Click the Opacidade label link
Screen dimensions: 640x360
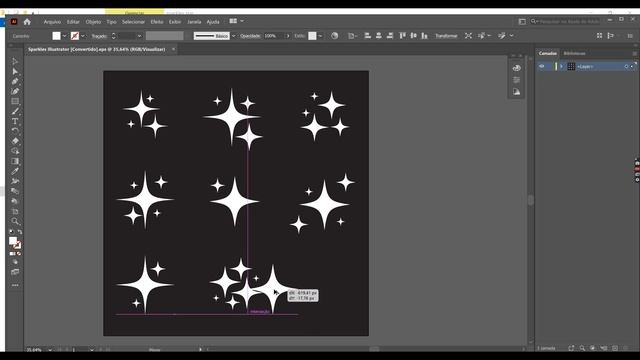(250, 36)
